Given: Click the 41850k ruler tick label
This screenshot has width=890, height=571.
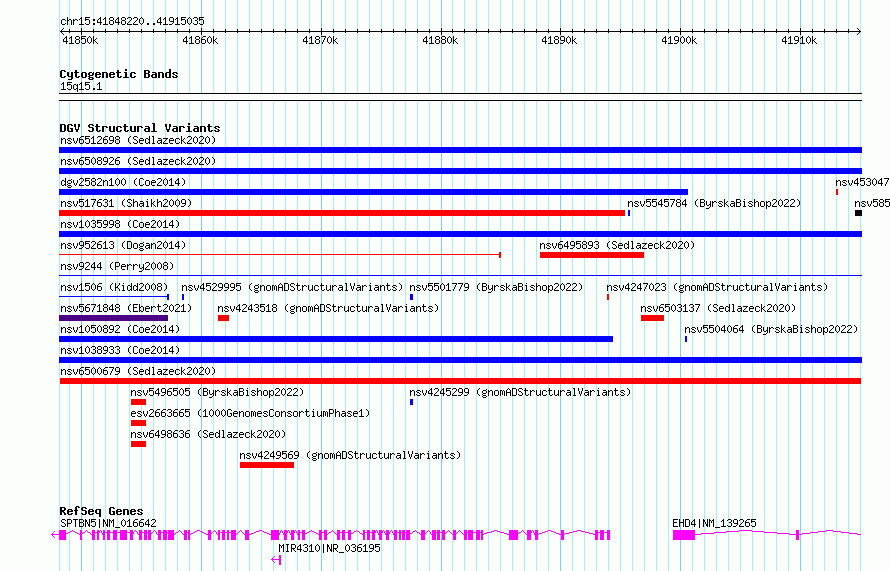Looking at the screenshot, I should 80,40.
